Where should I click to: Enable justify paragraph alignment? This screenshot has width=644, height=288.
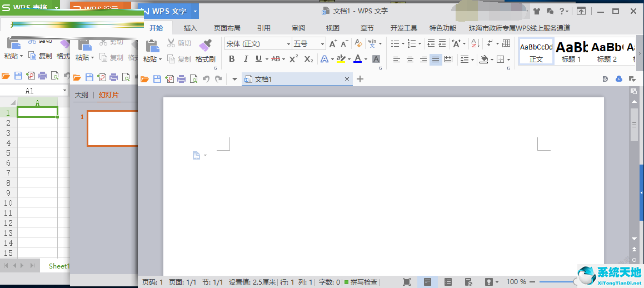coord(436,59)
